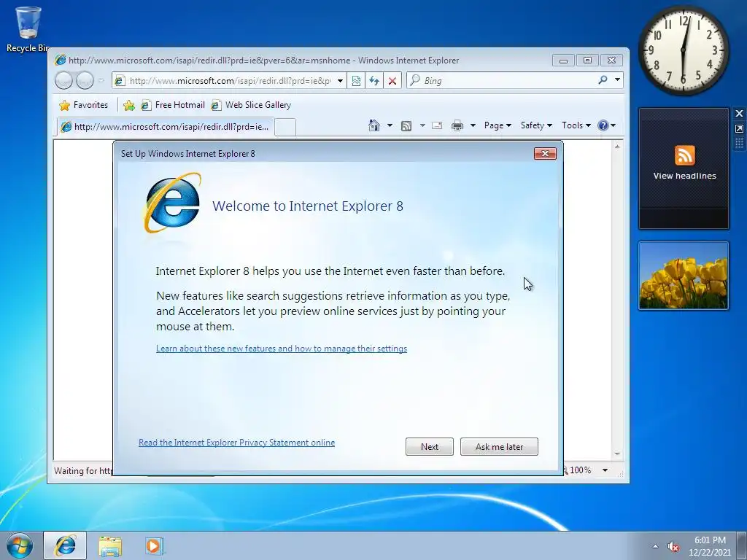This screenshot has height=560, width=747.
Task: Click the Bing search box
Action: click(x=505, y=80)
